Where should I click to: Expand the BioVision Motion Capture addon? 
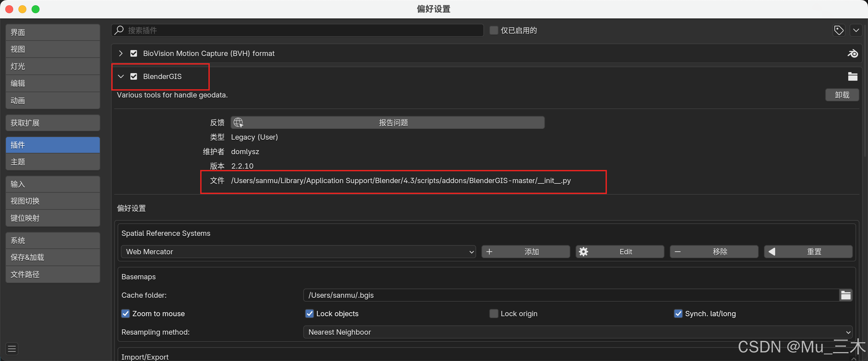121,54
